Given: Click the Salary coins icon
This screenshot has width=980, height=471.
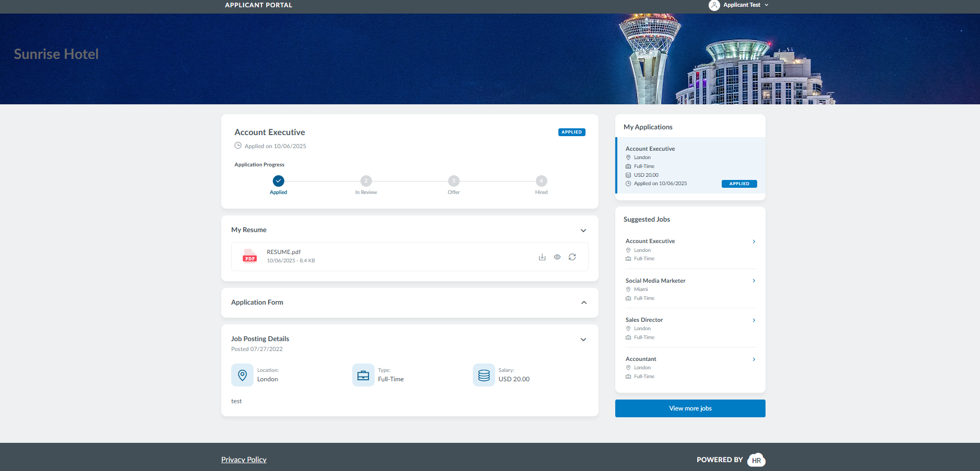Looking at the screenshot, I should click(484, 375).
